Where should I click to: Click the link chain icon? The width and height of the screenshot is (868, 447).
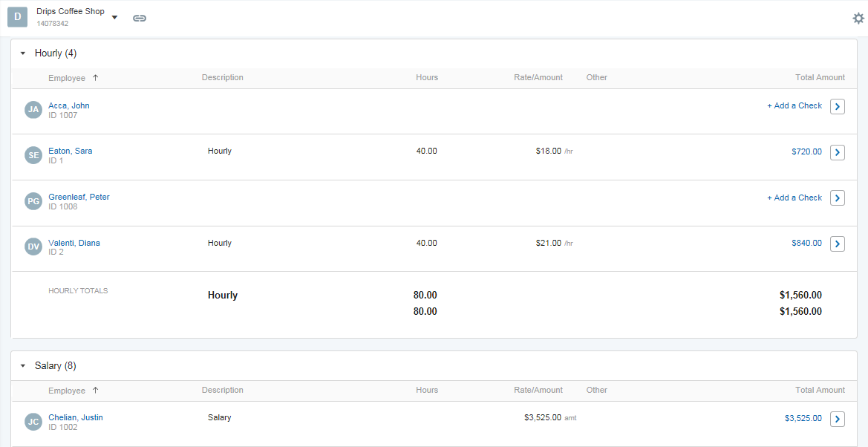tap(140, 19)
